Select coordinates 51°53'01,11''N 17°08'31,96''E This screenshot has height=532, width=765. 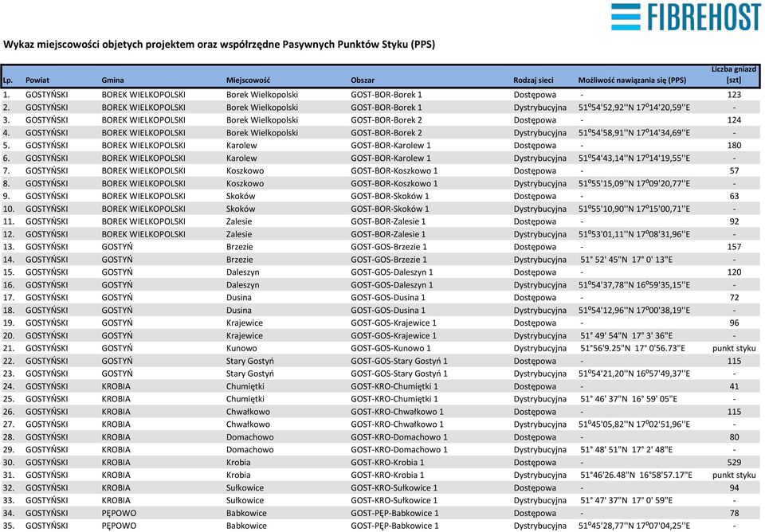point(634,234)
